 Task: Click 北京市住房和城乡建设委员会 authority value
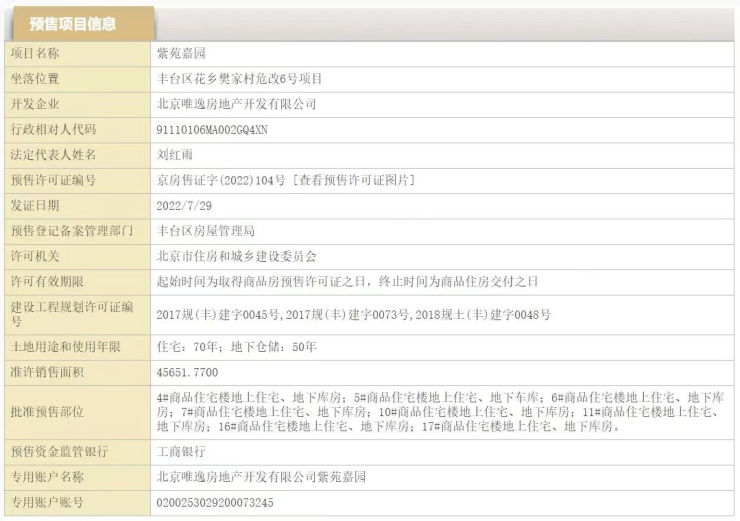237,256
